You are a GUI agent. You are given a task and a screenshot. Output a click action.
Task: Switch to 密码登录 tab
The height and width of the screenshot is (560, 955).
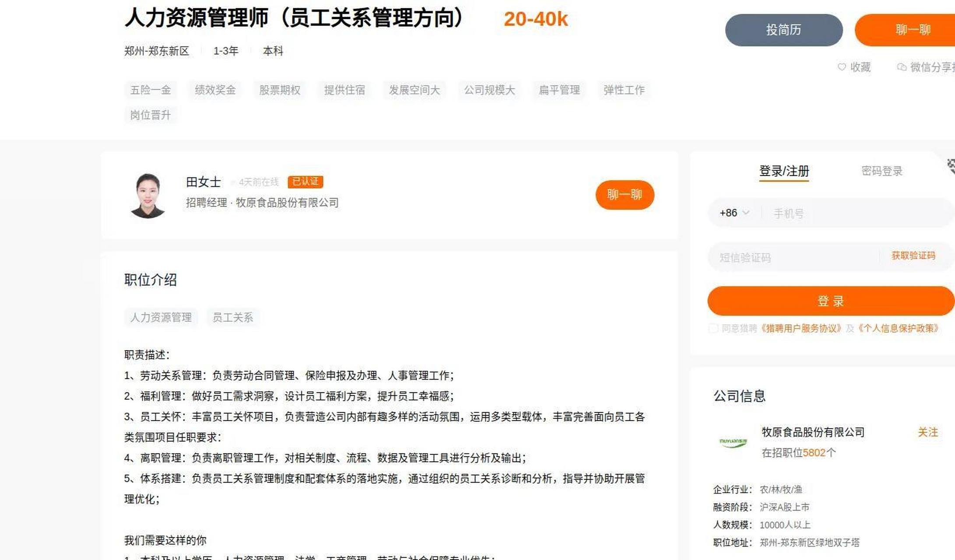click(x=882, y=171)
